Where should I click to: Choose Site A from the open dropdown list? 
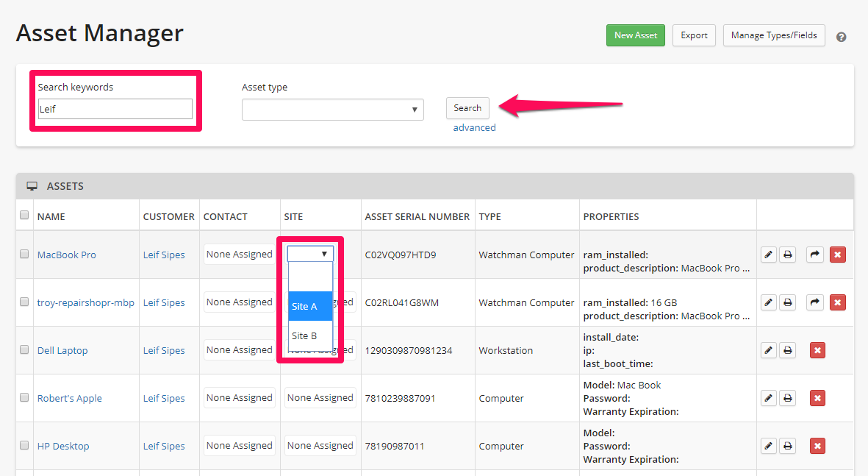tap(310, 306)
